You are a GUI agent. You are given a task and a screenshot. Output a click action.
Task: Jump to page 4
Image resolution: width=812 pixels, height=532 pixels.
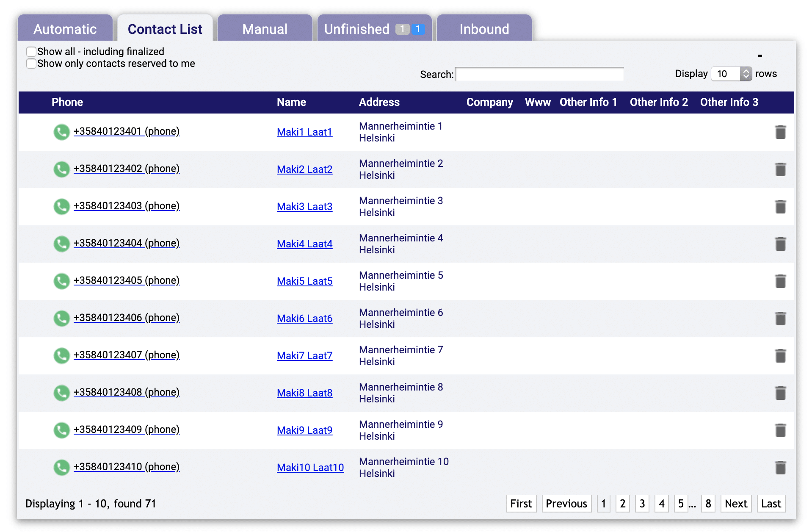point(662,504)
